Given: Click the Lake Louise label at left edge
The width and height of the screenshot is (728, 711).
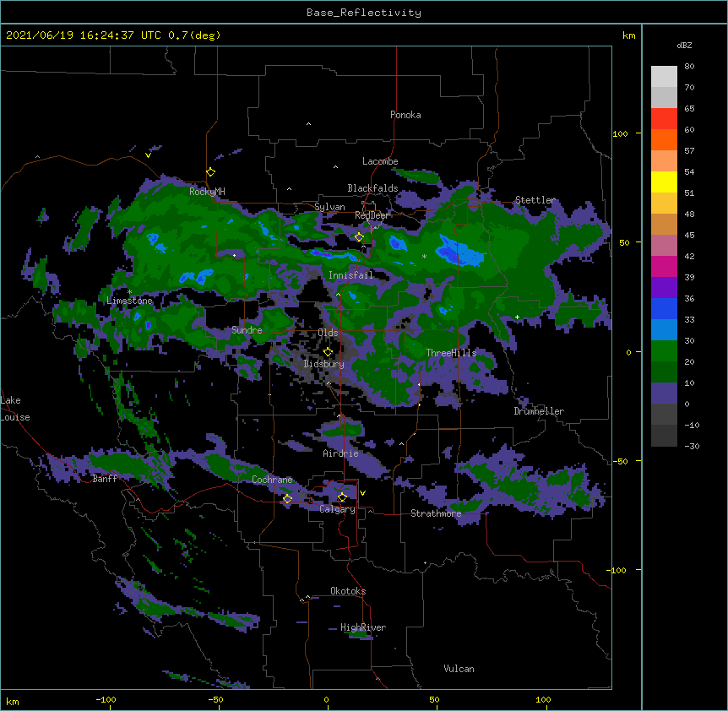Looking at the screenshot, I should point(15,409).
